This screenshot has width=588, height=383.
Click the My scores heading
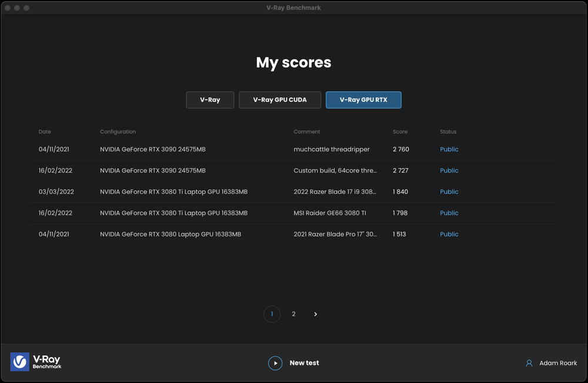(293, 62)
